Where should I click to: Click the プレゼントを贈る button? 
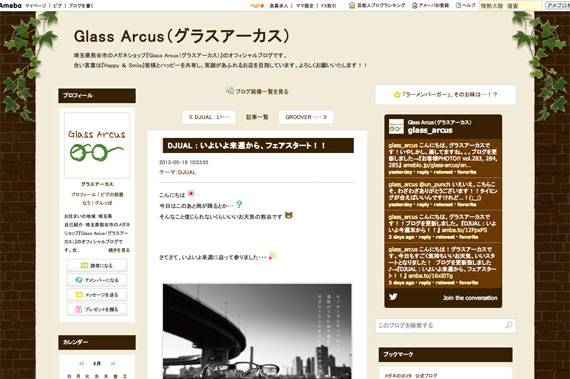tap(97, 309)
